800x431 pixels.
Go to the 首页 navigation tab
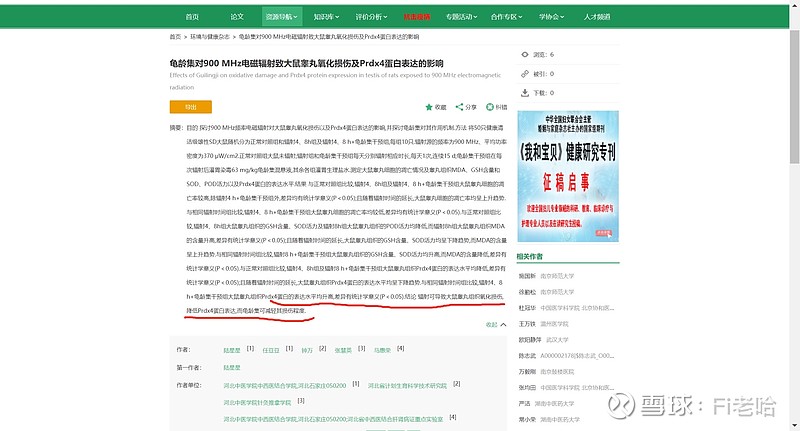tap(192, 17)
